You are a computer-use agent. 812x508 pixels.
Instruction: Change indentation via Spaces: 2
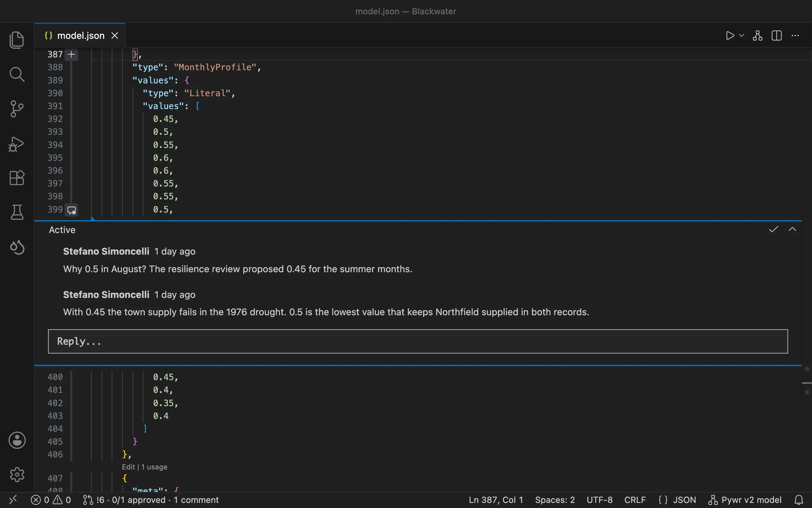pyautogui.click(x=555, y=500)
